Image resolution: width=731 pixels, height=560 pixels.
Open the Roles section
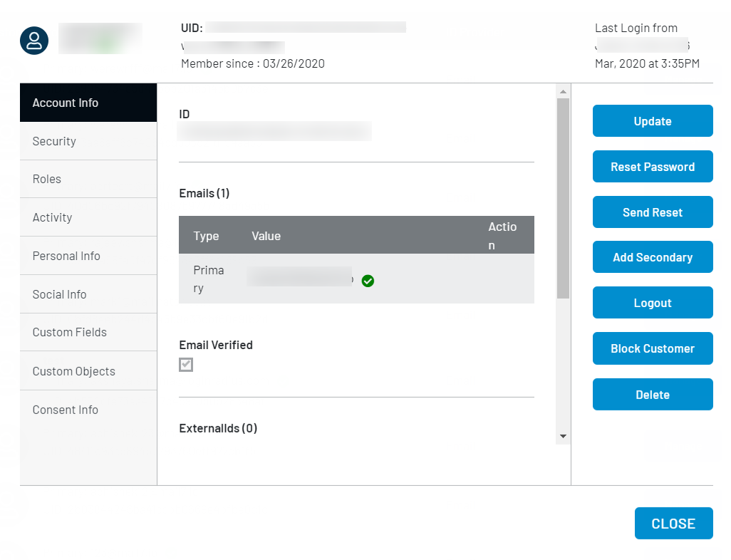click(x=46, y=179)
